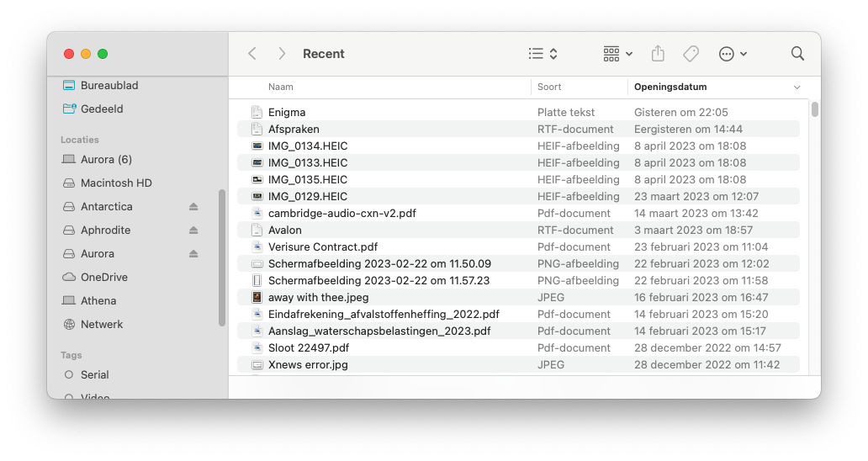Select the Serial tag in sidebar
The height and width of the screenshot is (461, 868).
(x=94, y=375)
